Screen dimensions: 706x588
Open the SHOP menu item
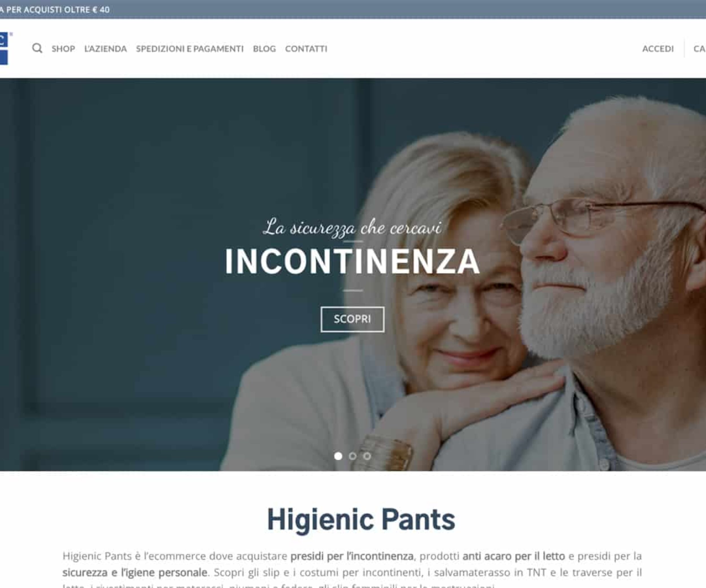click(63, 49)
